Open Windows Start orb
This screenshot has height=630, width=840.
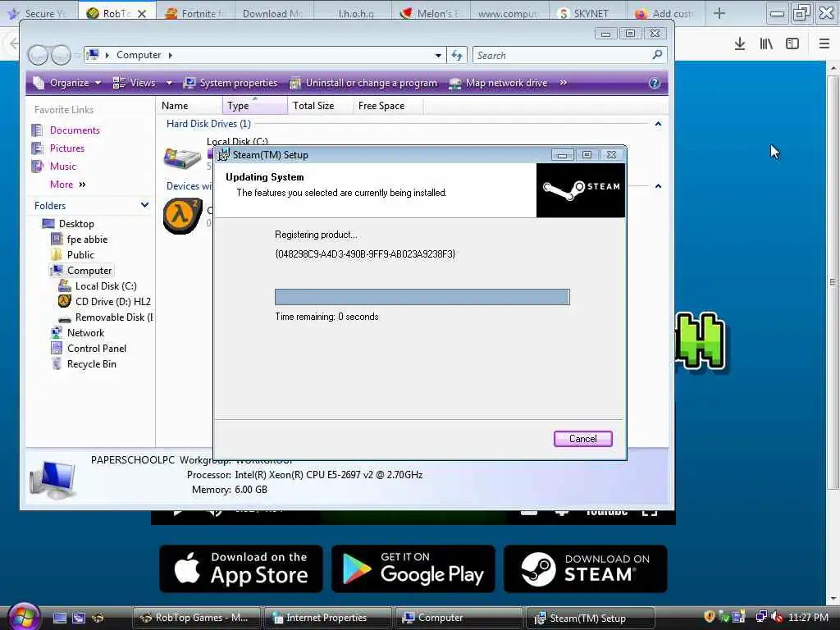(x=24, y=616)
